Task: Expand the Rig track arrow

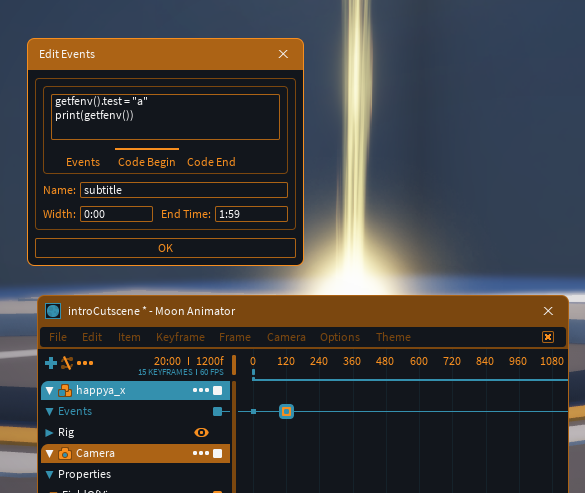Action: click(49, 433)
